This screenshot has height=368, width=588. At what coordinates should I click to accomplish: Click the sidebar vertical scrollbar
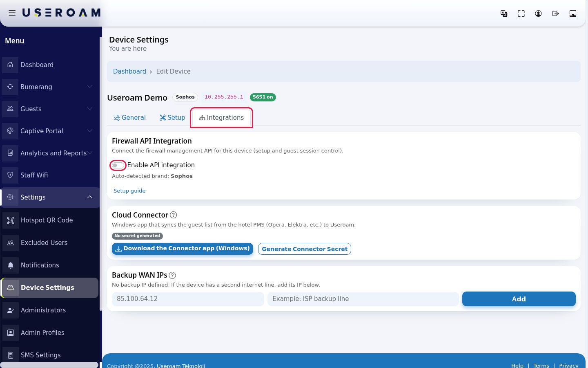[100, 174]
